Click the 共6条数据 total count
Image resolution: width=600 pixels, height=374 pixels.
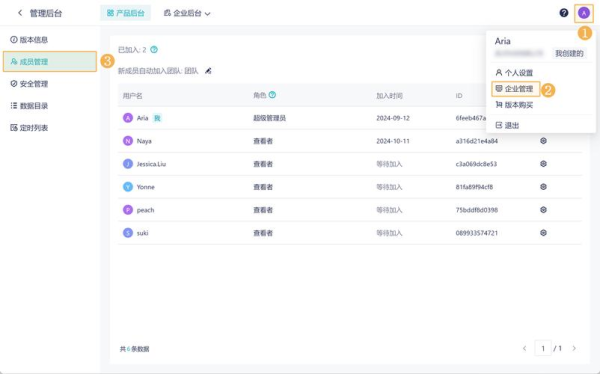134,349
